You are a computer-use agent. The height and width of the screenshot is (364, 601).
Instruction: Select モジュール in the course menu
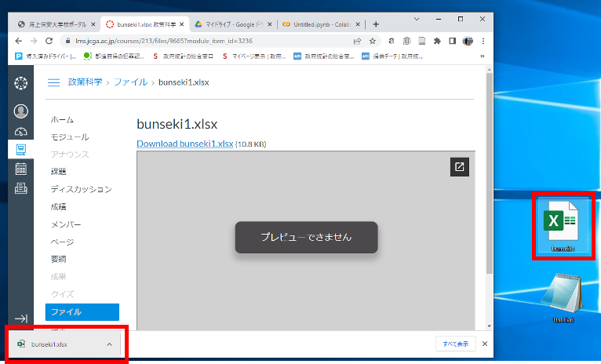tap(70, 137)
